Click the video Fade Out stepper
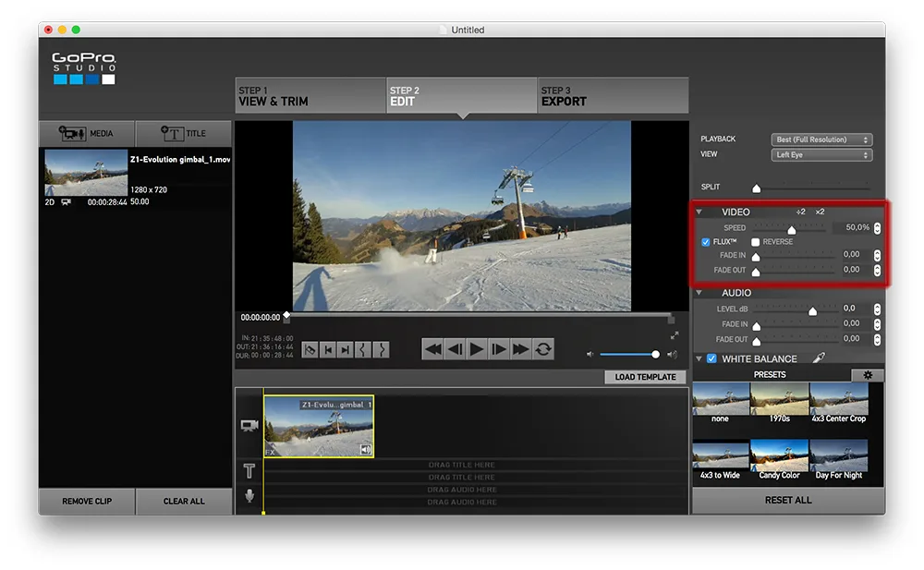 point(877,270)
